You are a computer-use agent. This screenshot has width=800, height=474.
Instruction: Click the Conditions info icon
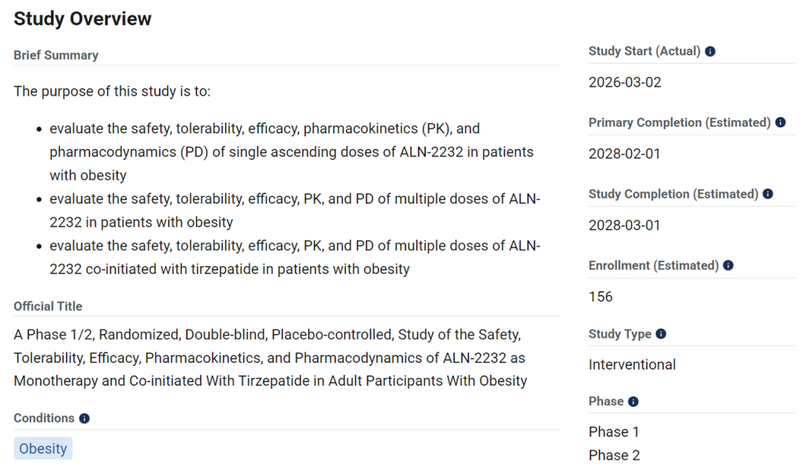[84, 419]
